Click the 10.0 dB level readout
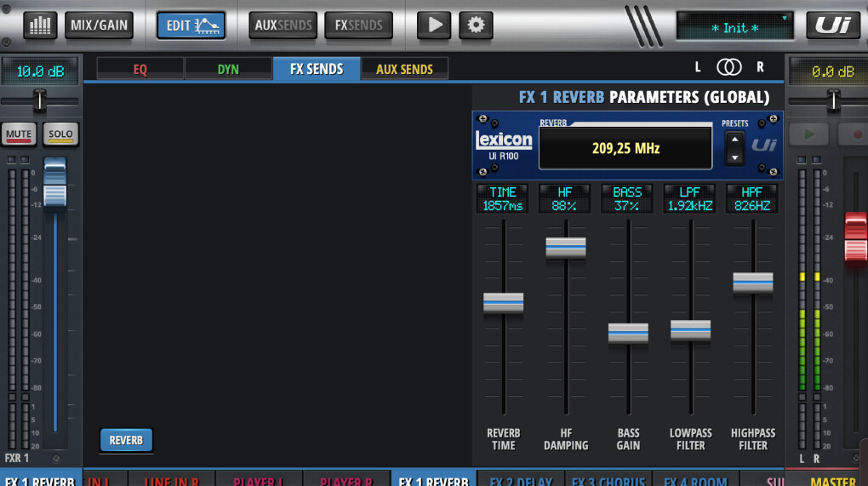868x486 pixels. pyautogui.click(x=40, y=71)
